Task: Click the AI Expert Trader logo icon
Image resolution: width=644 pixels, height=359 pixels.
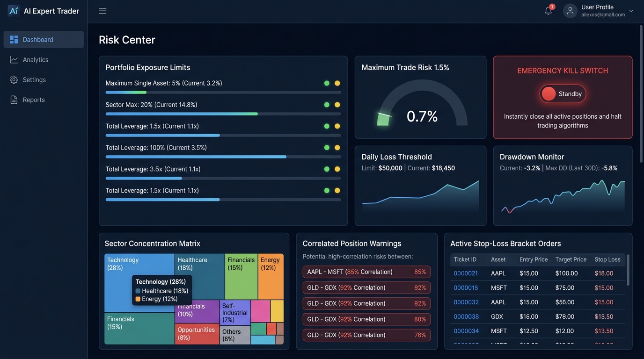Action: click(x=14, y=11)
